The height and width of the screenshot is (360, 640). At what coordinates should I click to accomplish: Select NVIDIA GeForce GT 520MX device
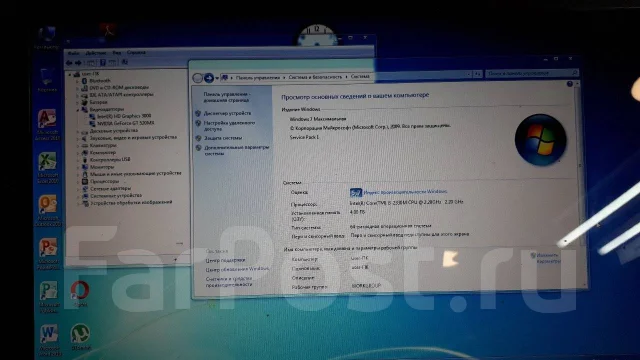[x=126, y=123]
